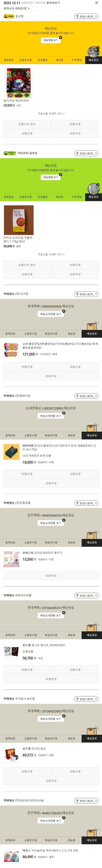102x868 pixels.
Task: Open the address pill on the 둔산점 row
Action: coord(86,16)
